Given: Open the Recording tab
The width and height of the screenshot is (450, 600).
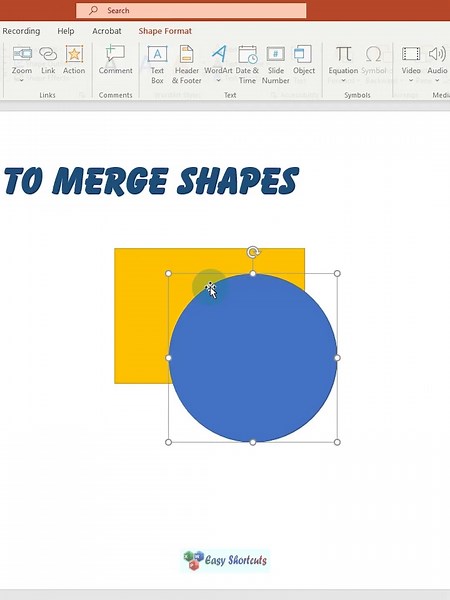Looking at the screenshot, I should click(21, 31).
